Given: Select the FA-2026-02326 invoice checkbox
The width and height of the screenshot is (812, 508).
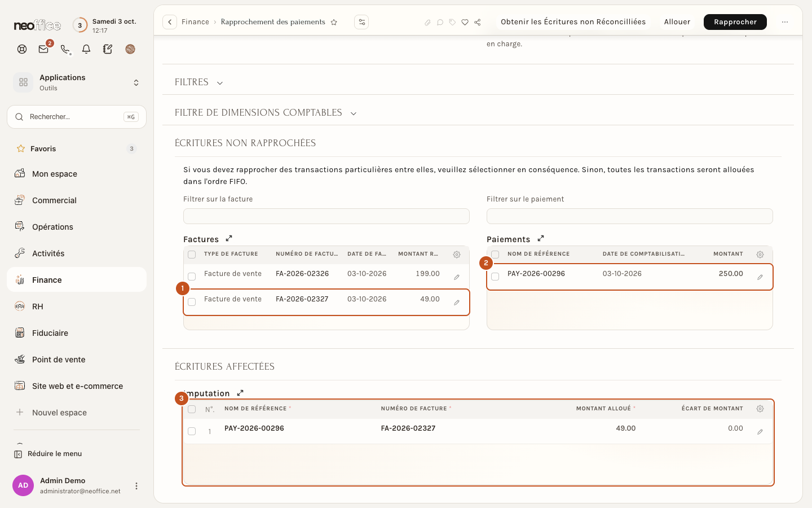Looking at the screenshot, I should tap(192, 277).
